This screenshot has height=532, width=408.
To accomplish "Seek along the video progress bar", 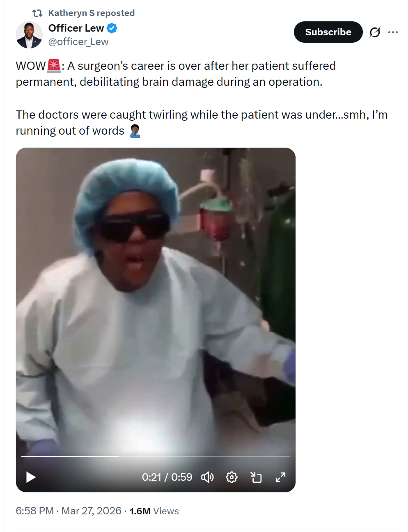I will tap(156, 456).
